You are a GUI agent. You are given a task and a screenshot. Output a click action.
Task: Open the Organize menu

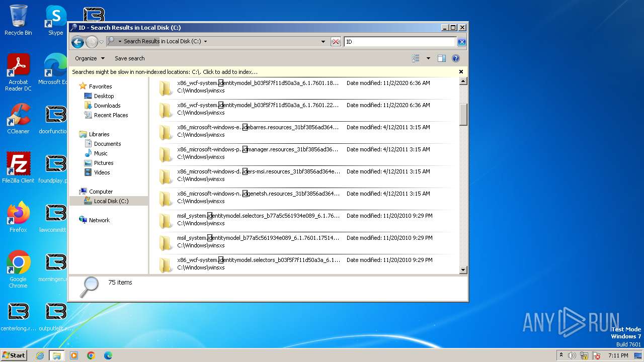[x=90, y=58]
